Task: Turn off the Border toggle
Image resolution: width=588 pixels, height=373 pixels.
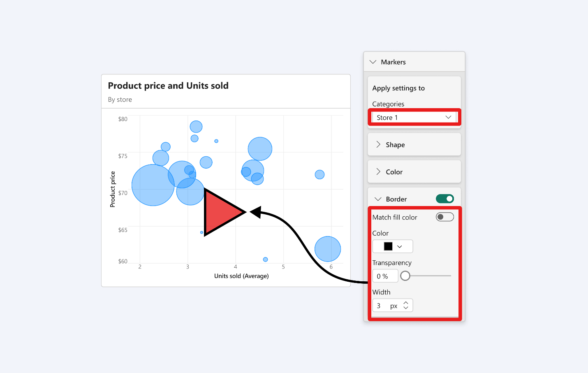Action: (444, 199)
